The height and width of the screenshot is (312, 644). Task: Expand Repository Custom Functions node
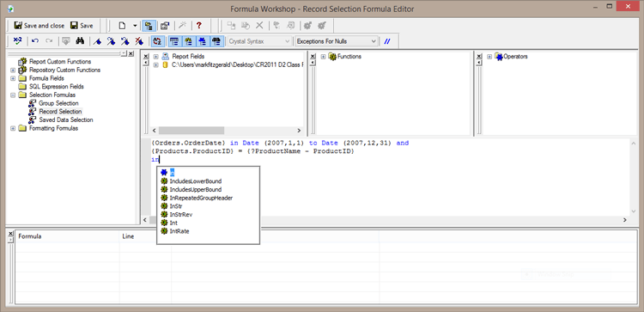coord(13,70)
